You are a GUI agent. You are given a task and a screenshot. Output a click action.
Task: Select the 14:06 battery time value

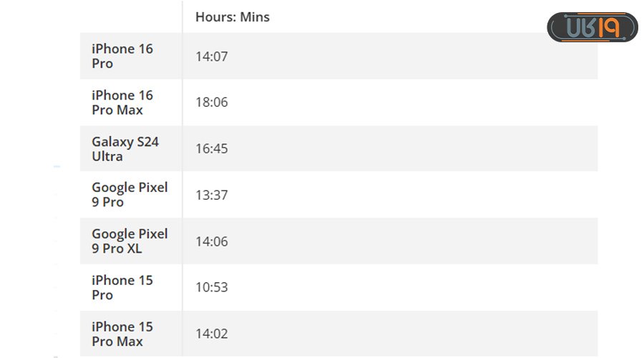(212, 241)
